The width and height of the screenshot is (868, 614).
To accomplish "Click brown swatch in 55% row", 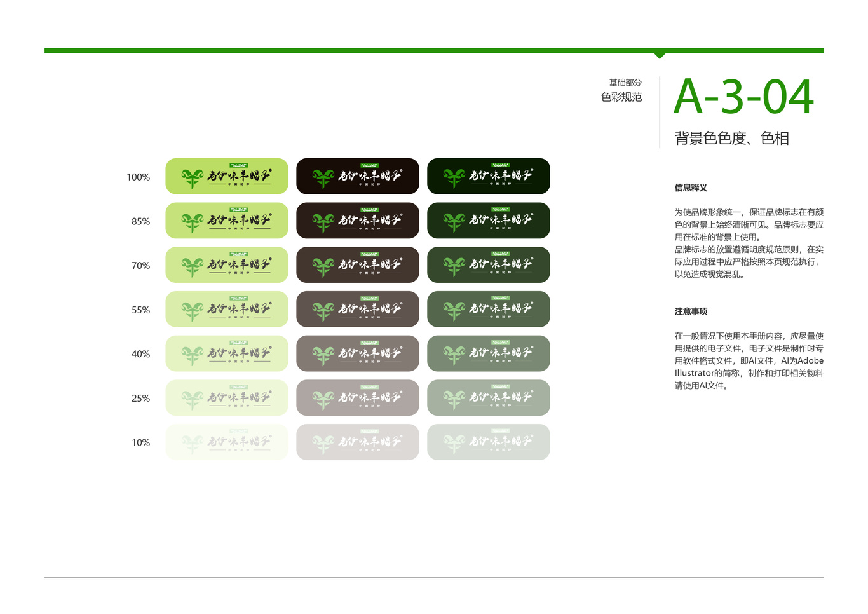I will pos(358,310).
